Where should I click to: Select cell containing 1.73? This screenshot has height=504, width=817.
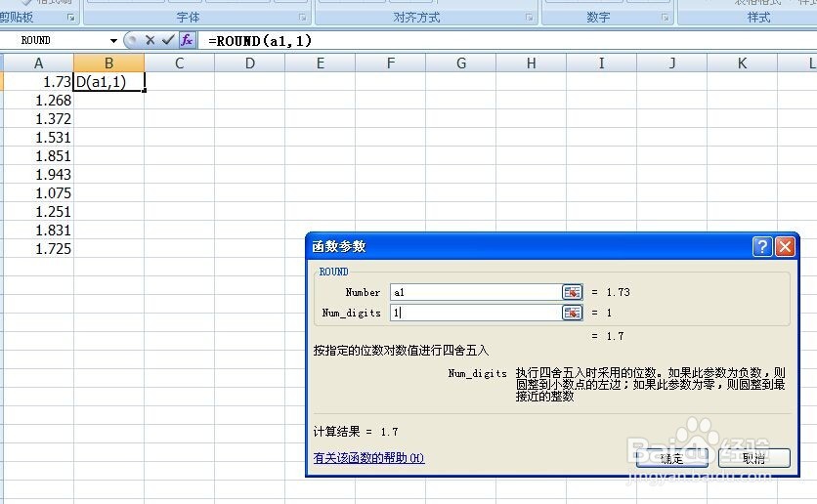pos(38,82)
